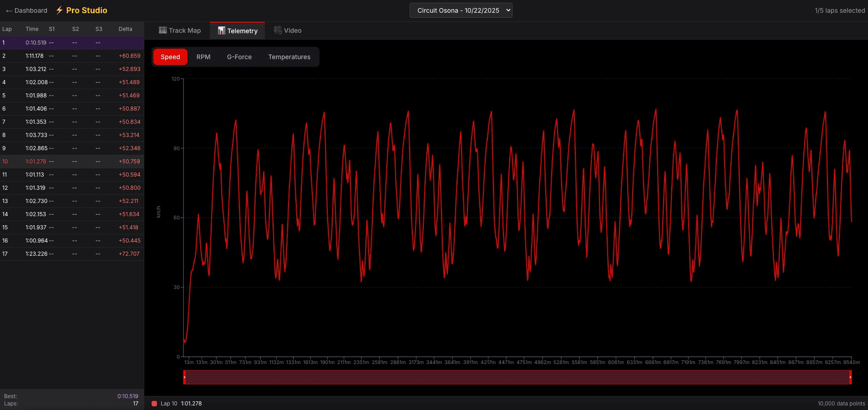Click the Lap 10 red legend swatch
The height and width of the screenshot is (410, 868).
click(x=154, y=403)
